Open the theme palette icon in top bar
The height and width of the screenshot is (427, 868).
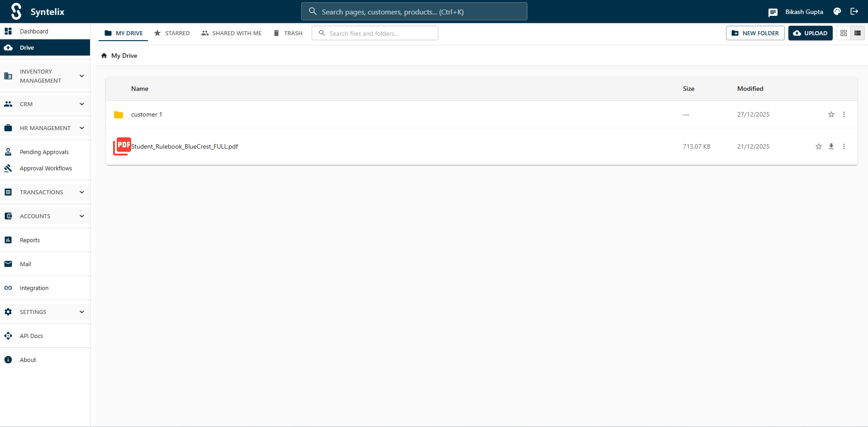(x=837, y=11)
